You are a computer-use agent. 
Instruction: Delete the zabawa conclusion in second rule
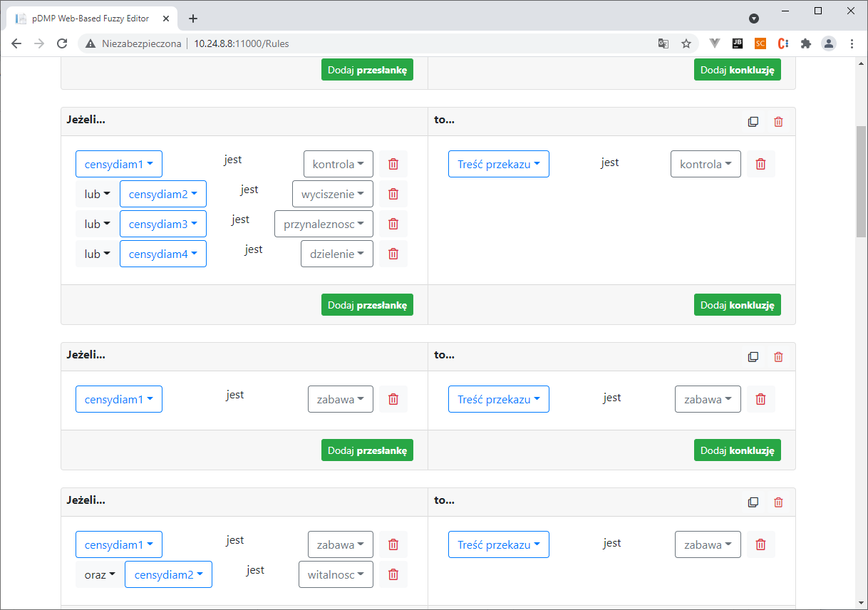(760, 399)
